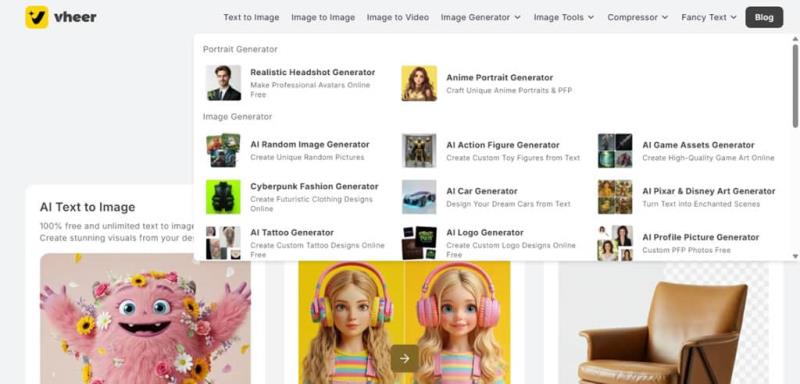This screenshot has width=800, height=384.
Task: Click the Anime Portrait Generator thumbnail icon
Action: point(419,83)
